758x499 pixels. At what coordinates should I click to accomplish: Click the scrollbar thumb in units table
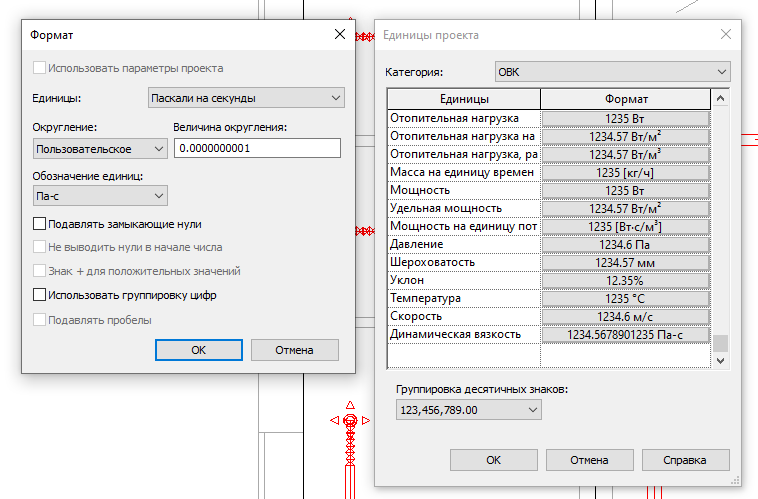click(x=720, y=343)
